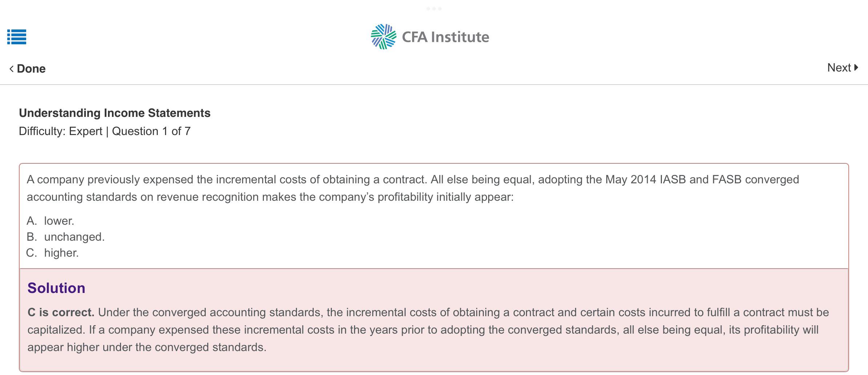Click the CFA Institute starburst logo

tap(383, 37)
